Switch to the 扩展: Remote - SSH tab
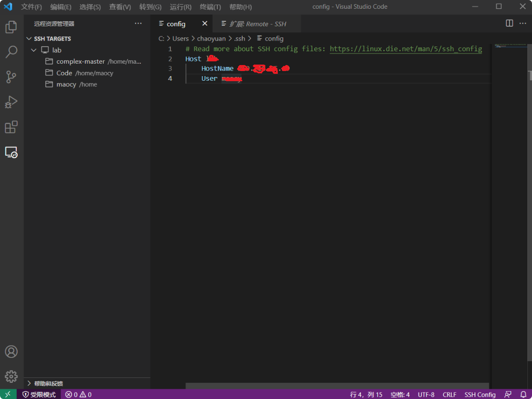532x399 pixels. (257, 24)
